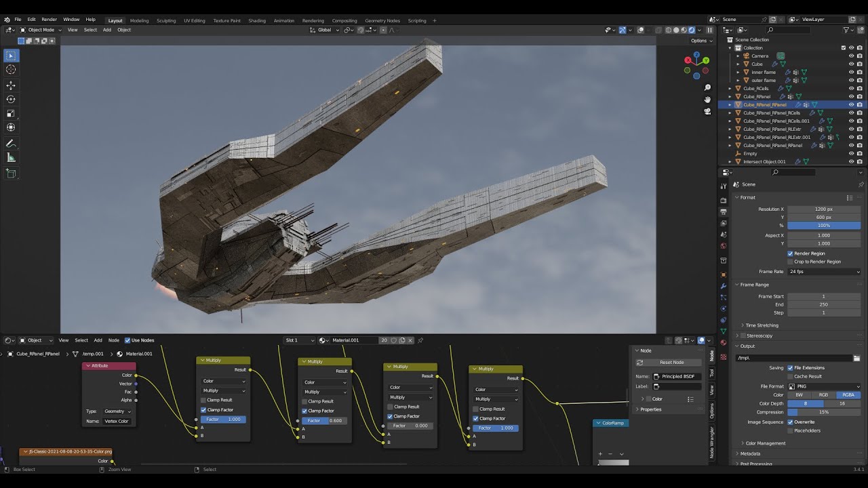The image size is (868, 488).
Task: Open the Slot 1 material slot dropdown
Action: (300, 340)
